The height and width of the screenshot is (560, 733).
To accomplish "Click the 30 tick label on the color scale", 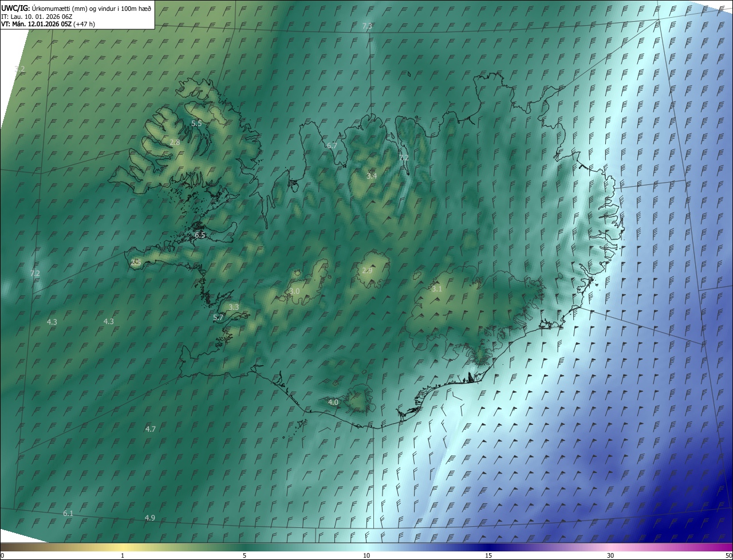I will point(610,555).
